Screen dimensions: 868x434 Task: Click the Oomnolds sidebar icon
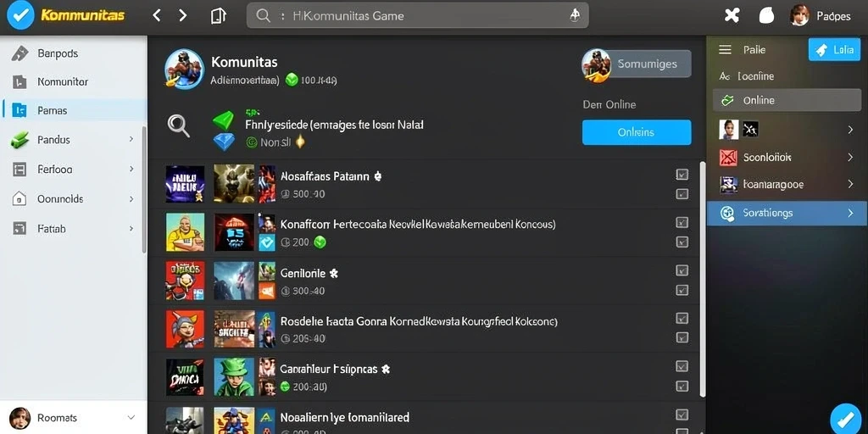(x=19, y=198)
